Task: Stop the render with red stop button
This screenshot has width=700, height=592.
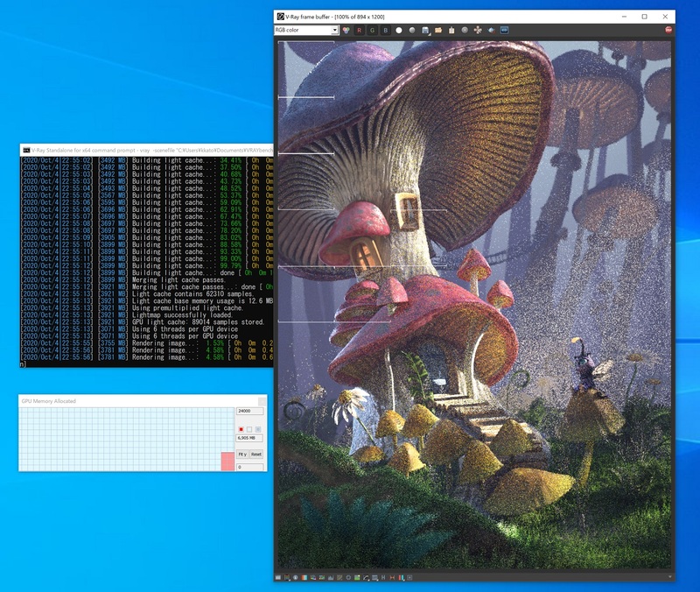Action: (x=668, y=30)
